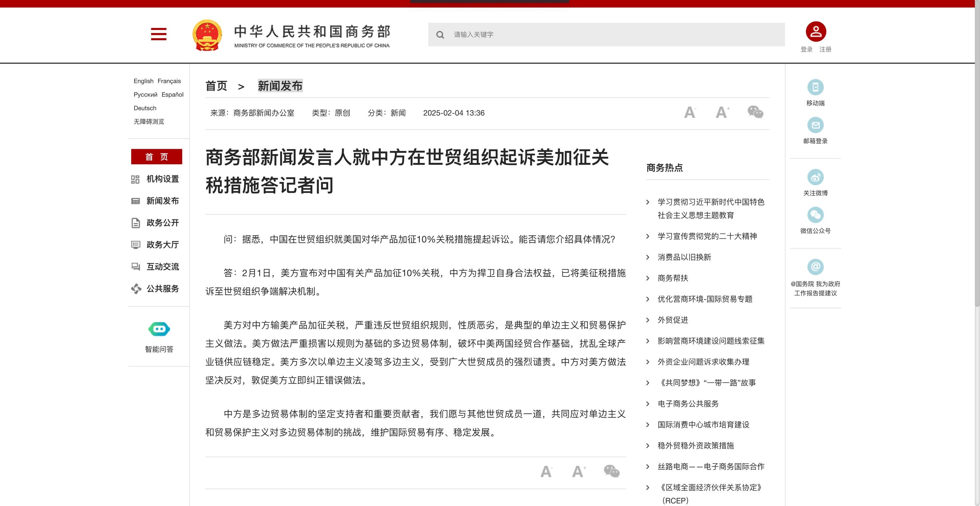Open 互动交流 in sidebar menu
980x506 pixels.
(163, 266)
